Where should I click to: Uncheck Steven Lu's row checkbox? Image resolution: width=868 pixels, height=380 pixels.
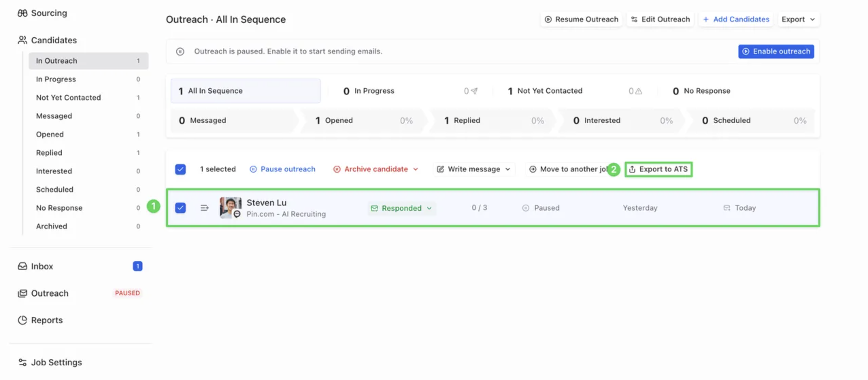coord(180,208)
